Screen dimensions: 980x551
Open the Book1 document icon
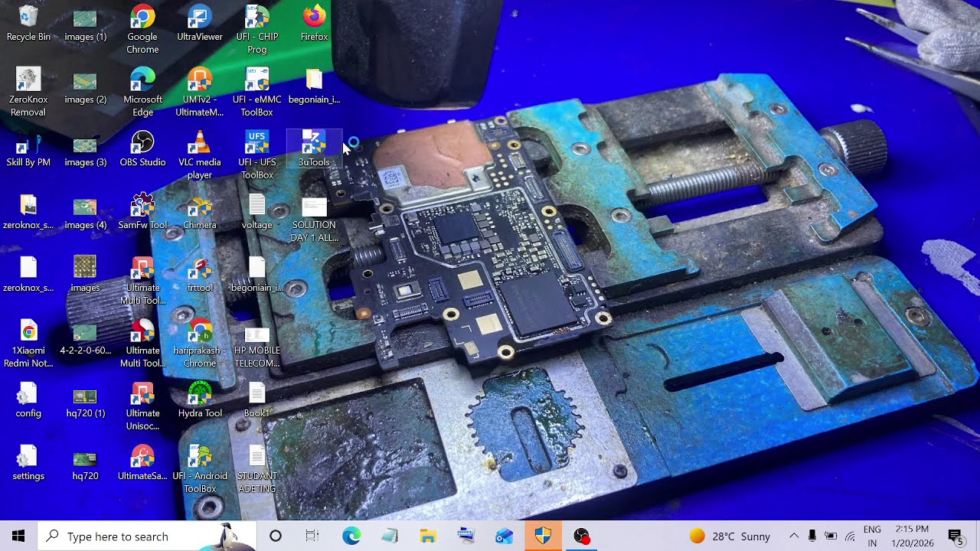(257, 399)
